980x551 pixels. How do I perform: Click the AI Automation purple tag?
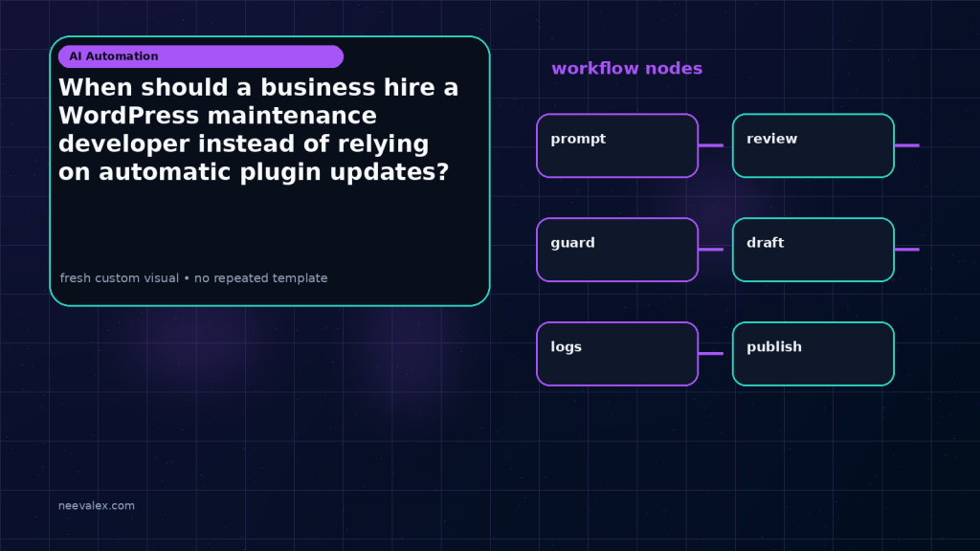(x=201, y=56)
